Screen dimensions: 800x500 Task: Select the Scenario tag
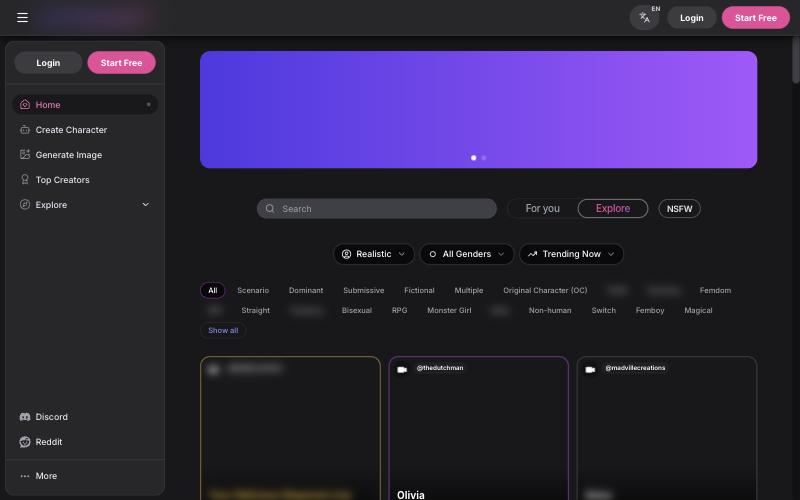click(x=253, y=290)
